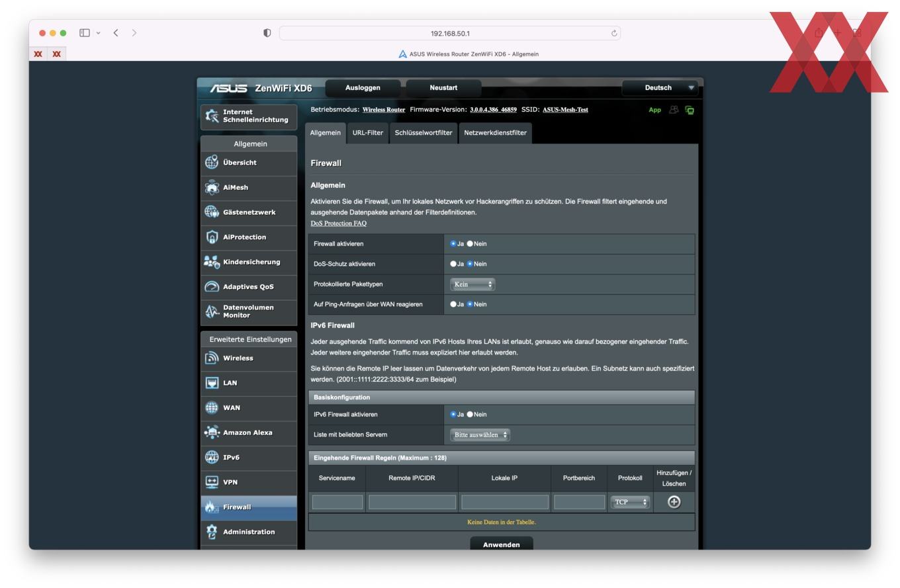Open firmware version 3.0.0.4.386_46859 link
This screenshot has width=900, height=588.
pyautogui.click(x=494, y=110)
